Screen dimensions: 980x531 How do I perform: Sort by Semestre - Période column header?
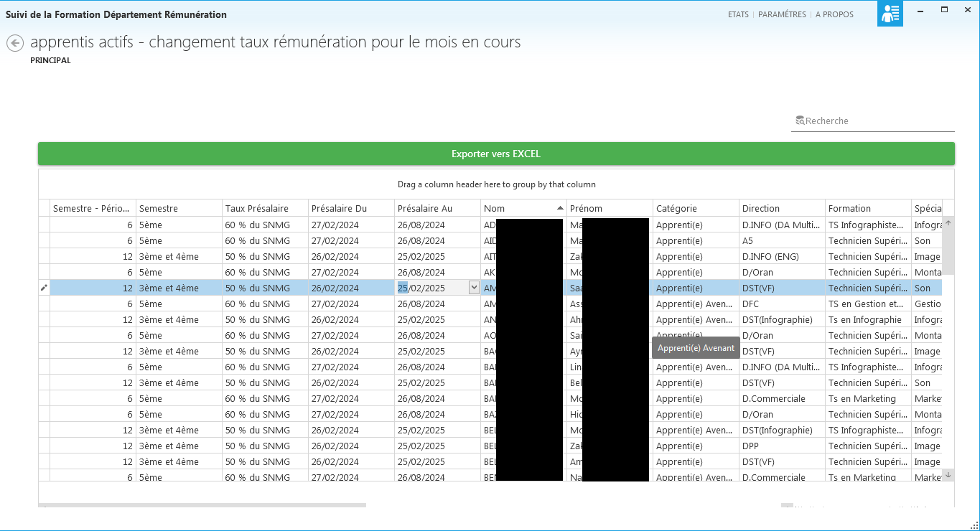click(x=93, y=208)
